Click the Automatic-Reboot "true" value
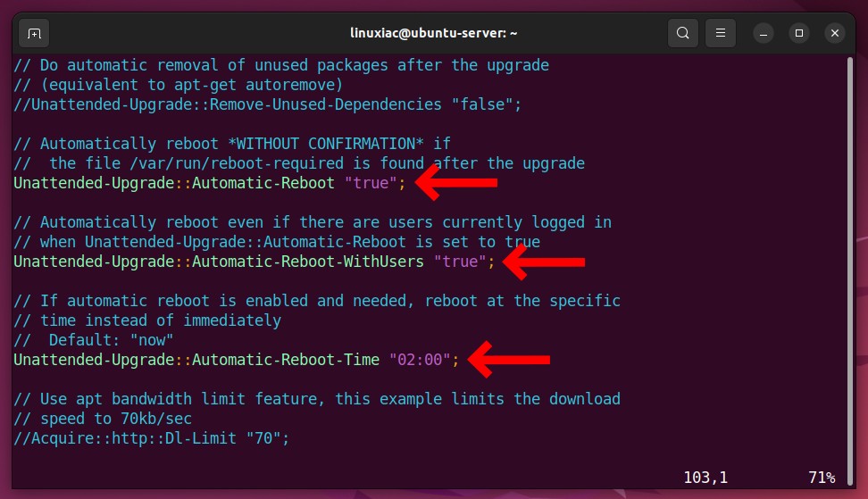The height and width of the screenshot is (499, 868). tap(371, 183)
